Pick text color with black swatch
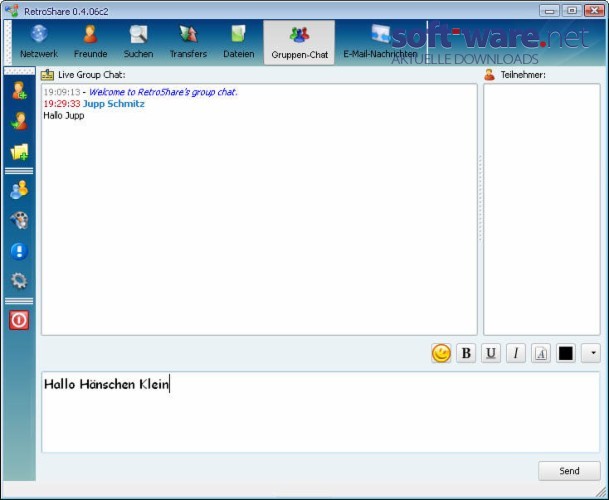Viewport: 609px width, 500px height. [566, 353]
